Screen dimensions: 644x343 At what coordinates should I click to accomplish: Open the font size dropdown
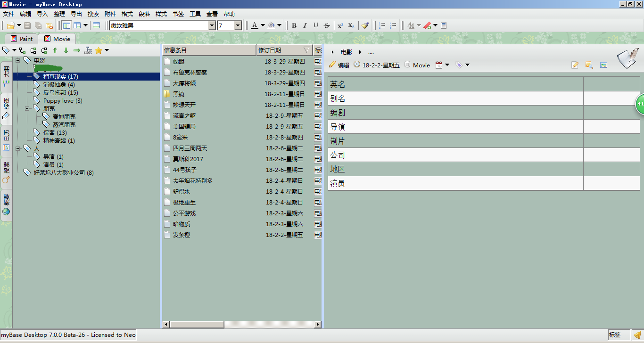(x=238, y=25)
